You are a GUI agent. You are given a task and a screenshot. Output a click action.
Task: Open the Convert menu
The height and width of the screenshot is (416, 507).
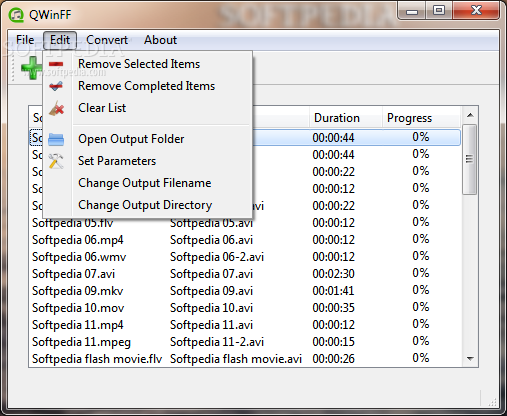[x=107, y=40]
